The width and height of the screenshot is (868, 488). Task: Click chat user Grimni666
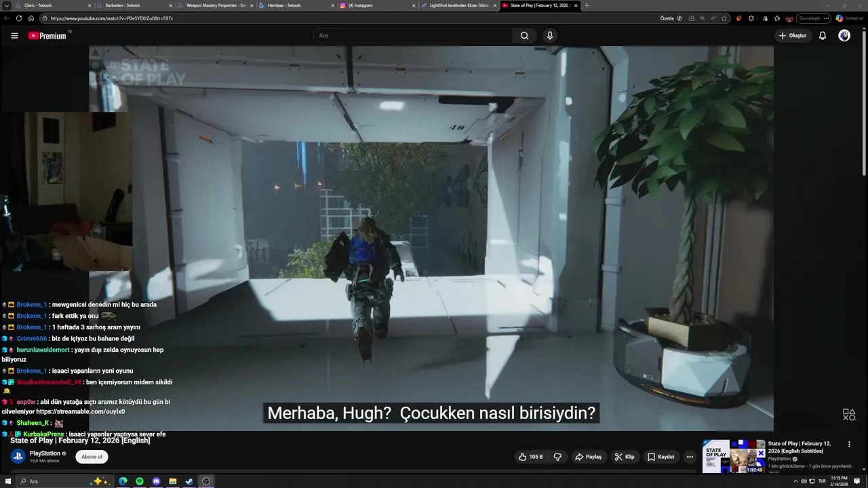tap(32, 338)
